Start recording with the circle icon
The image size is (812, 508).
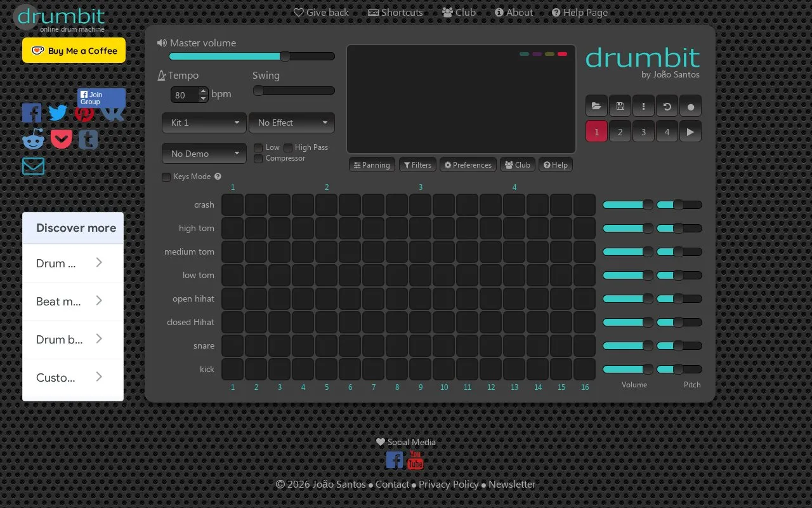(690, 106)
